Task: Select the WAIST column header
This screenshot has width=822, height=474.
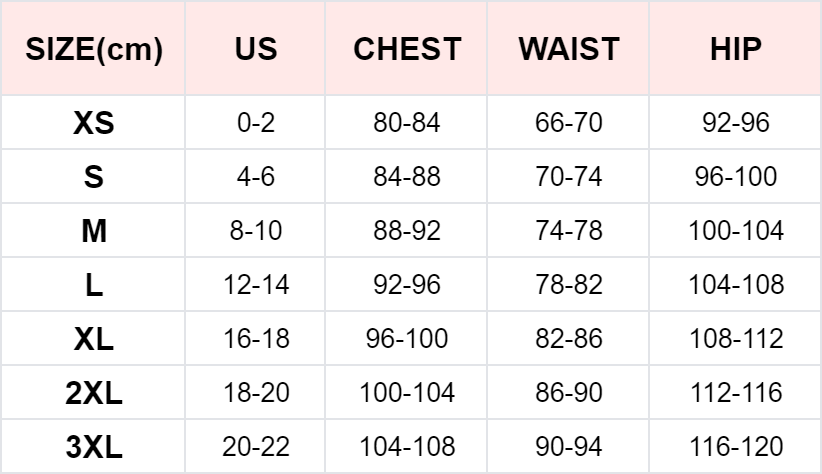Action: (x=569, y=49)
